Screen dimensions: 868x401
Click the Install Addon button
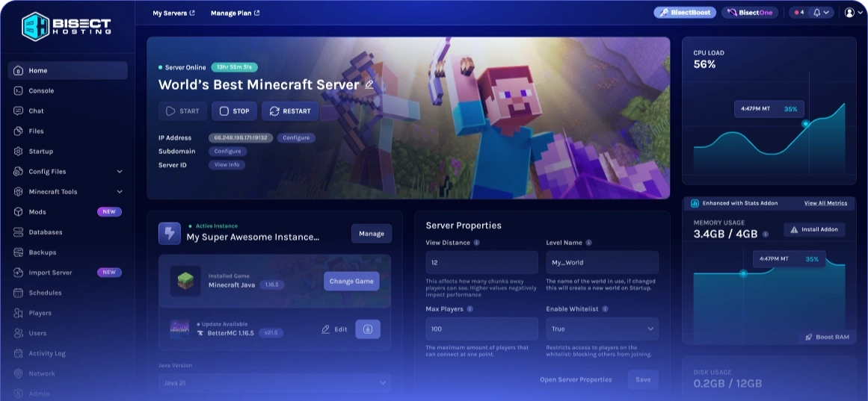(814, 229)
